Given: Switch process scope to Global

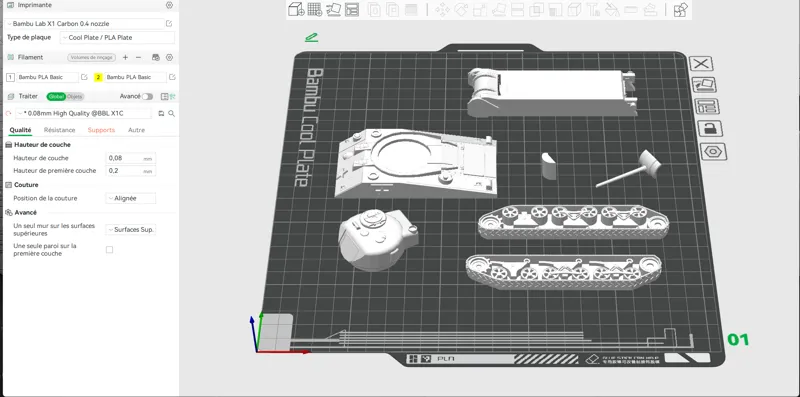Looking at the screenshot, I should (56, 96).
